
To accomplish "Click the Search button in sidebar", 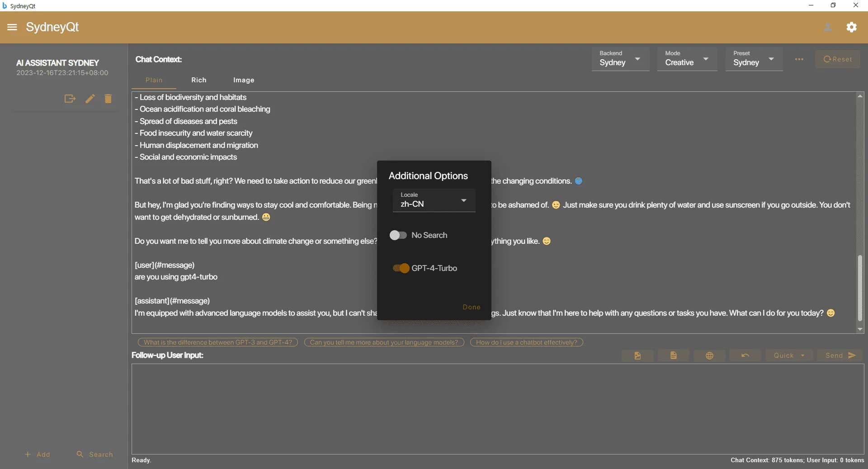I will [x=95, y=454].
